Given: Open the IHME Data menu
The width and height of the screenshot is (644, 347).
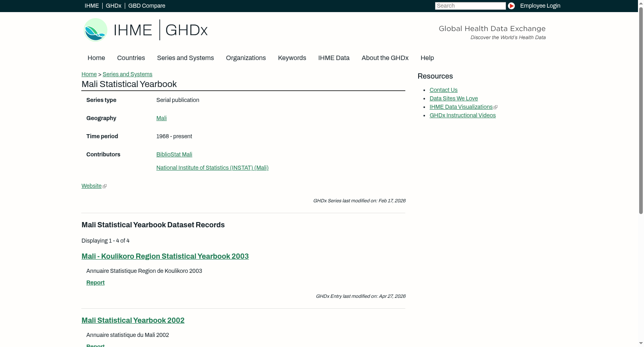Looking at the screenshot, I should point(334,58).
